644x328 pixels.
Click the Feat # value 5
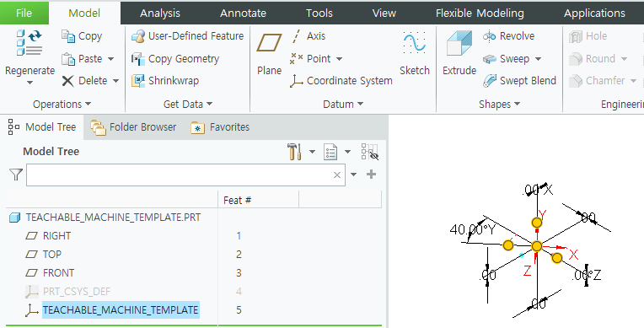(x=239, y=310)
